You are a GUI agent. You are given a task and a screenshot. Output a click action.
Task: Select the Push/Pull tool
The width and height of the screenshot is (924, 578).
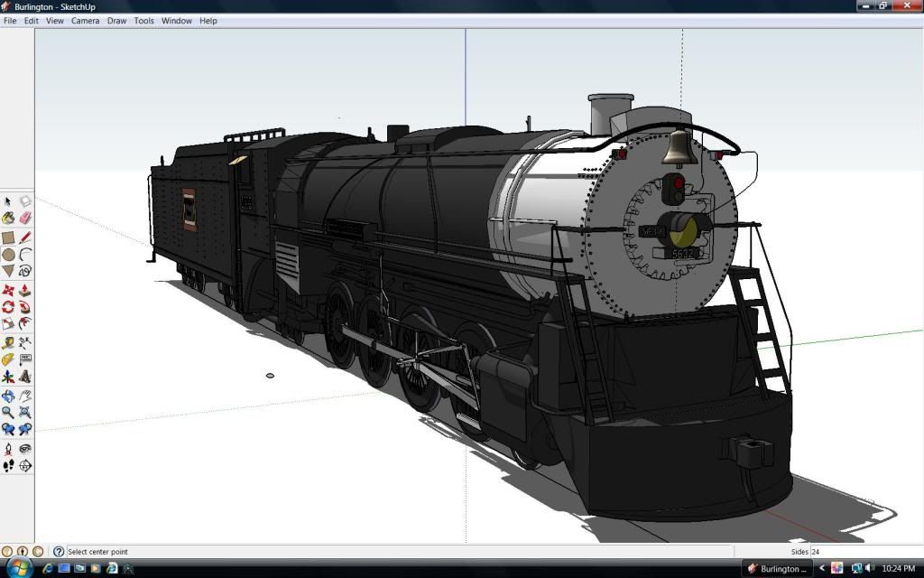pos(24,290)
